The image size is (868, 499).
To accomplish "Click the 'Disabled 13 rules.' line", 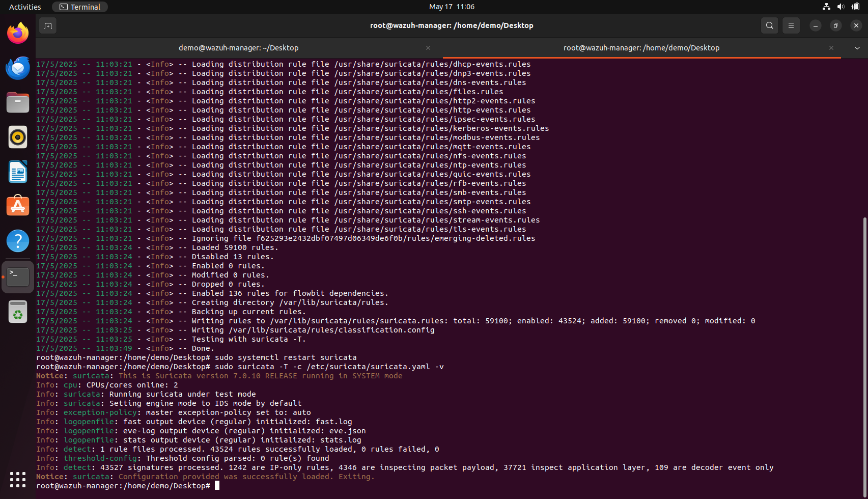I will coord(155,257).
